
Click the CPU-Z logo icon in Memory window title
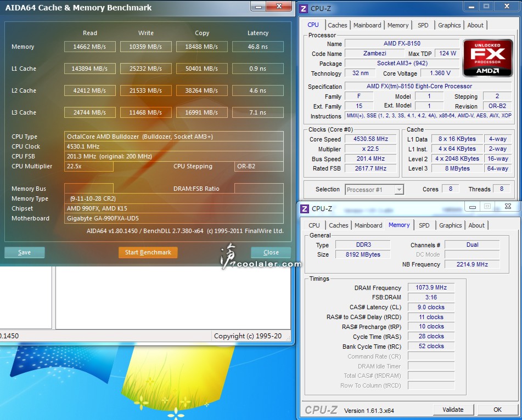pos(304,209)
